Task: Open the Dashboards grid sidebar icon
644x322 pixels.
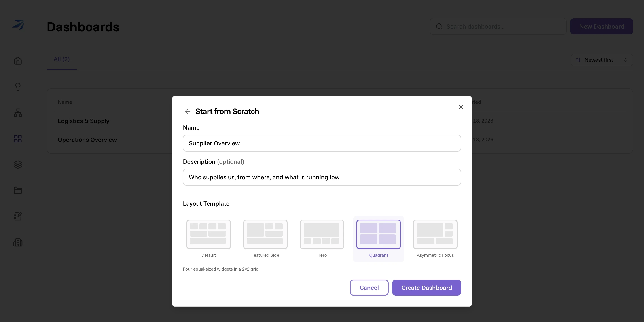Action: [x=18, y=139]
